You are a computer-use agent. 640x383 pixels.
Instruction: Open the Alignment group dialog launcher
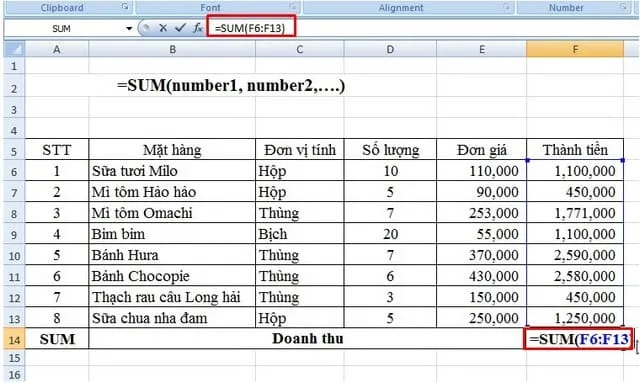(x=507, y=7)
